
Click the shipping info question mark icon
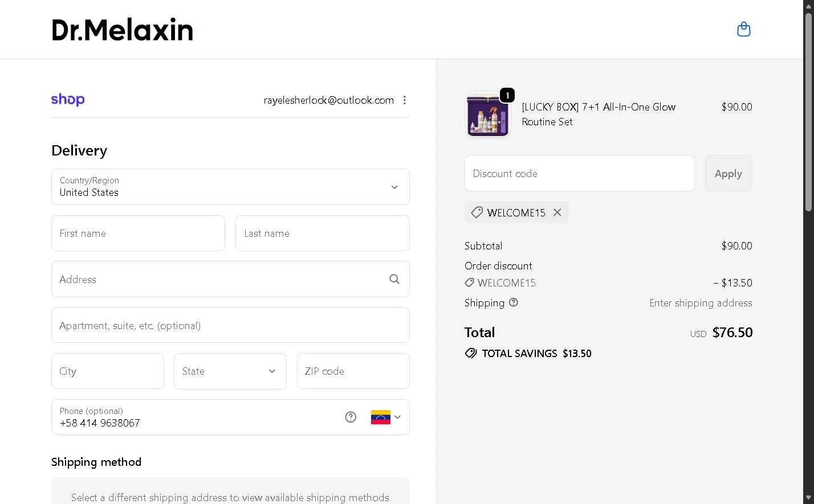[514, 302]
